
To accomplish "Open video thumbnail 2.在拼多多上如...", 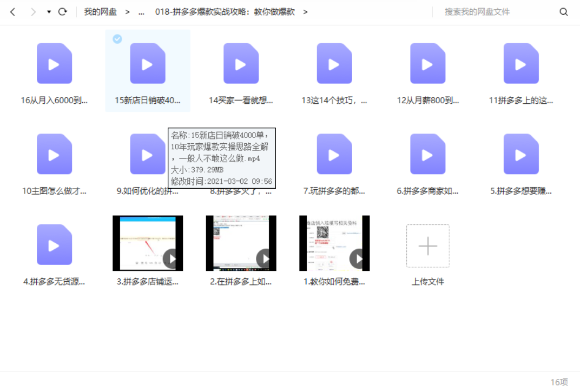I will click(x=241, y=243).
